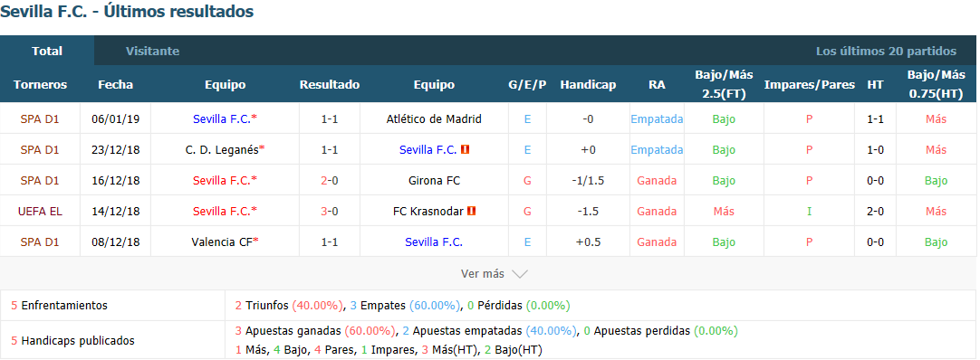Open Los últimos 20 partidos selector
The image size is (980, 360).
(886, 52)
